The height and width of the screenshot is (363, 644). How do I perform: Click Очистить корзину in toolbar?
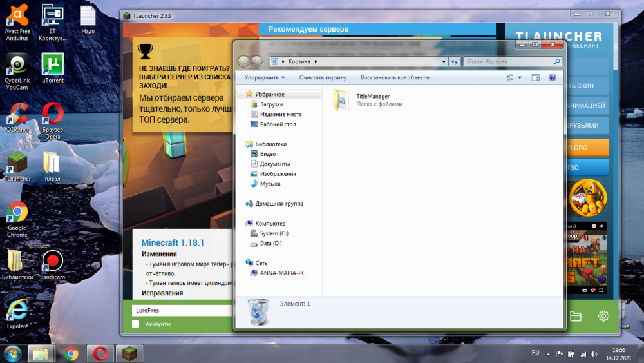point(323,77)
